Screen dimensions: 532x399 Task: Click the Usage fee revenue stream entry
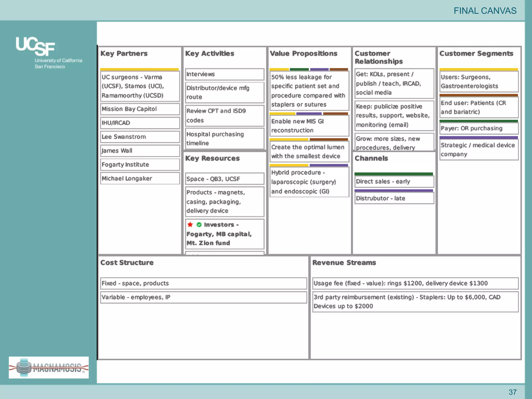click(415, 283)
